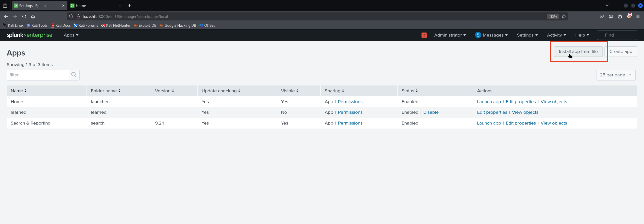Click Install app from file button
644x224 pixels.
click(x=578, y=51)
